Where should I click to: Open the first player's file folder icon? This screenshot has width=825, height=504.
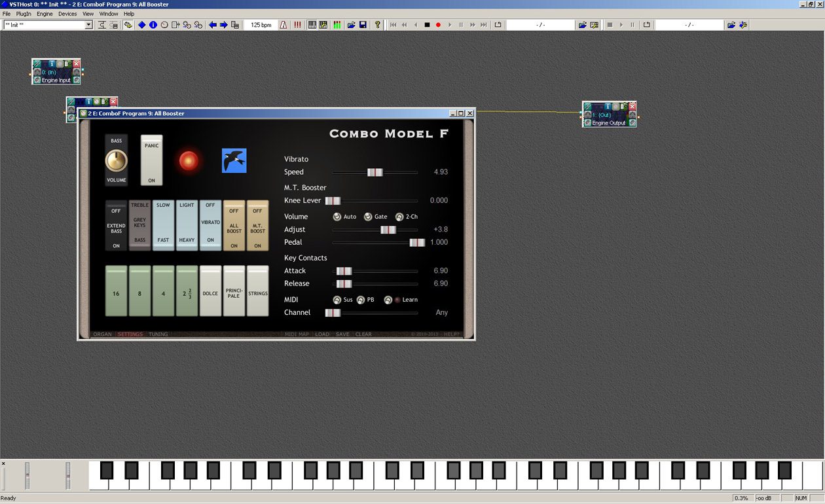(x=582, y=25)
